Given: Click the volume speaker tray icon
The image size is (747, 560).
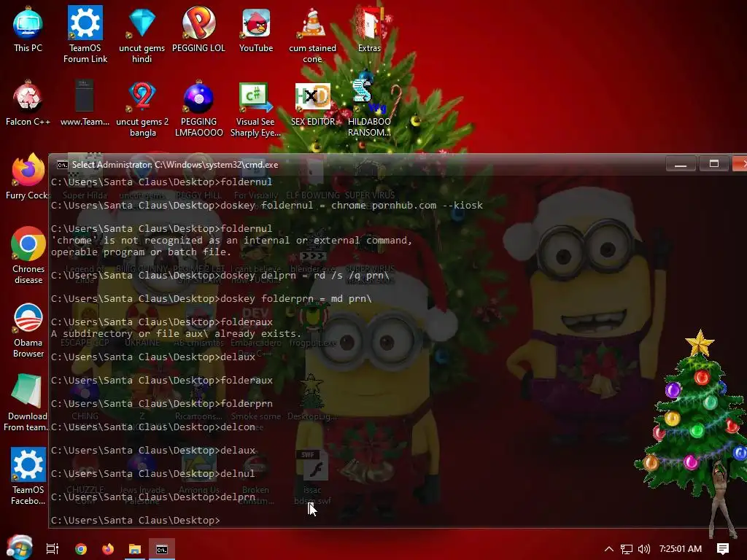Looking at the screenshot, I should point(643,549).
